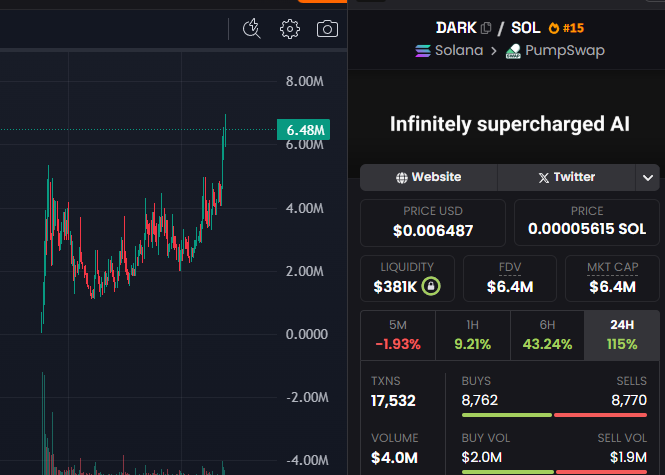The width and height of the screenshot is (665, 475).
Task: Select the 1H timeframe tab
Action: click(472, 335)
